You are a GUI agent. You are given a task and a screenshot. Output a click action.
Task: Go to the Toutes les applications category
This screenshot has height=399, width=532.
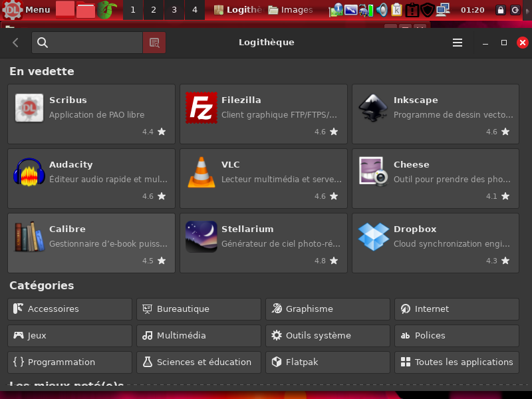point(457,362)
